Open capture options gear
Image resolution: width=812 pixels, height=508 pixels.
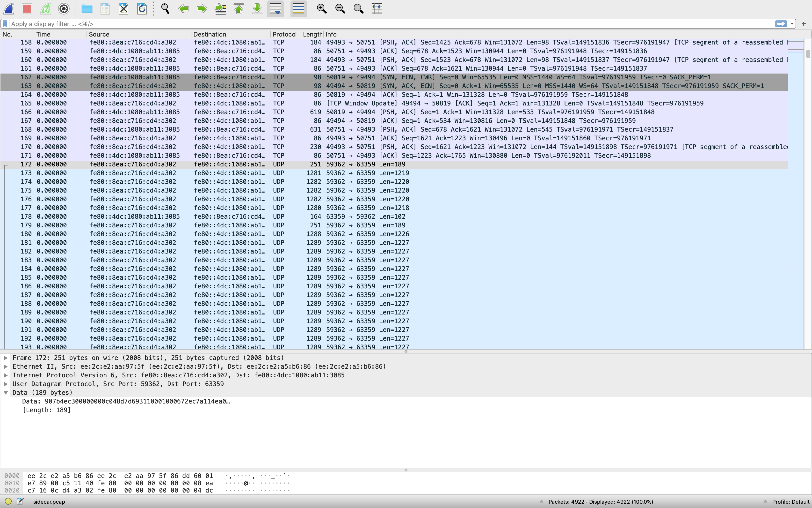(x=64, y=9)
